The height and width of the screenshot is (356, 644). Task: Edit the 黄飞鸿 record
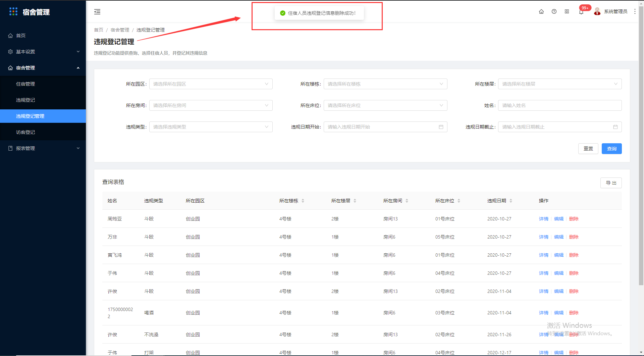[x=559, y=255]
